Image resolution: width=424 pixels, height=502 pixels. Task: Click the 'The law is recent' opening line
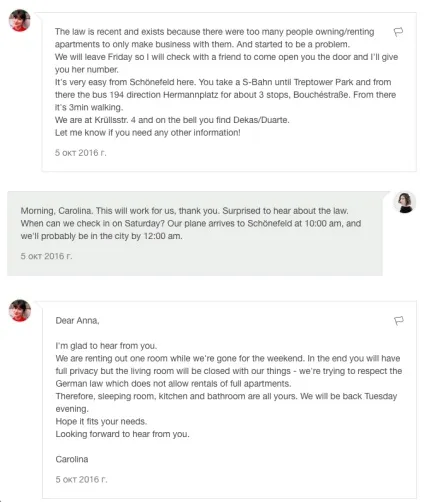(x=214, y=32)
